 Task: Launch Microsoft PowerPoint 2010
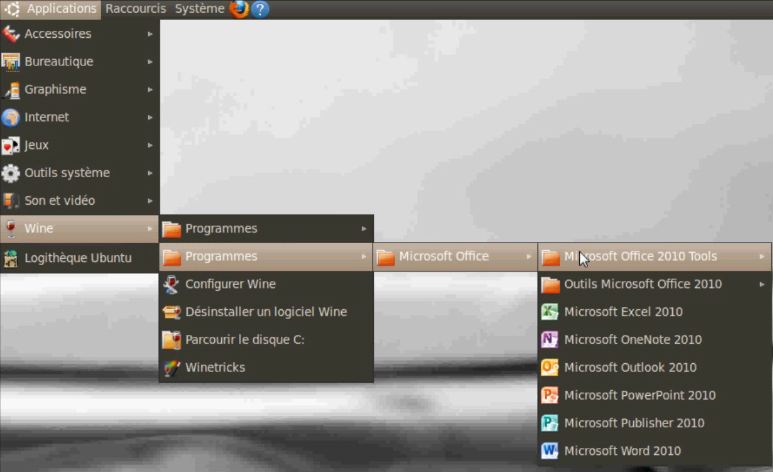point(655,396)
